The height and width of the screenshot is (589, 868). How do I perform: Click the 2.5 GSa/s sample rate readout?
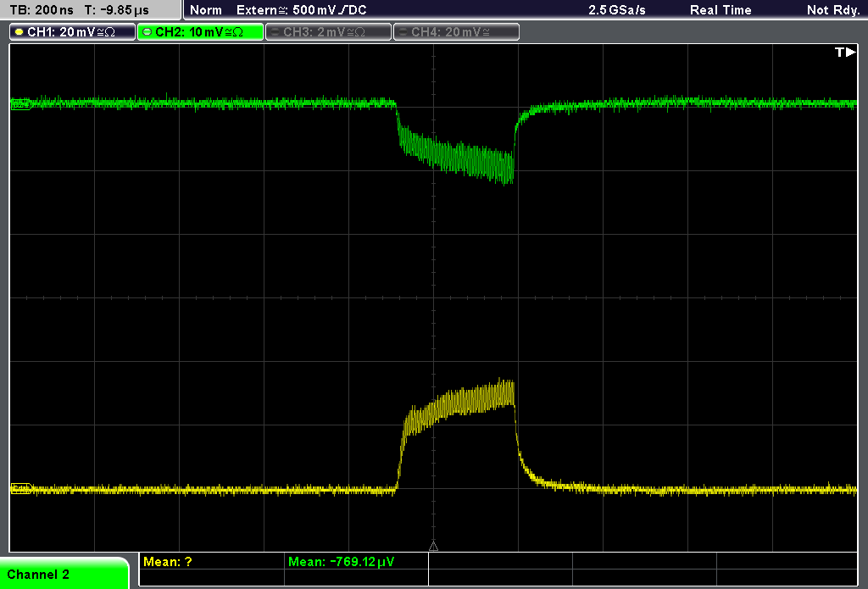[x=617, y=10]
